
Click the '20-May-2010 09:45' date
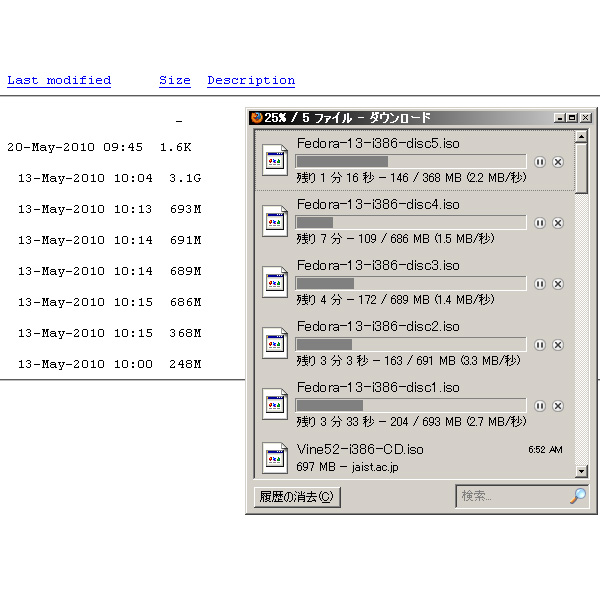point(75,147)
